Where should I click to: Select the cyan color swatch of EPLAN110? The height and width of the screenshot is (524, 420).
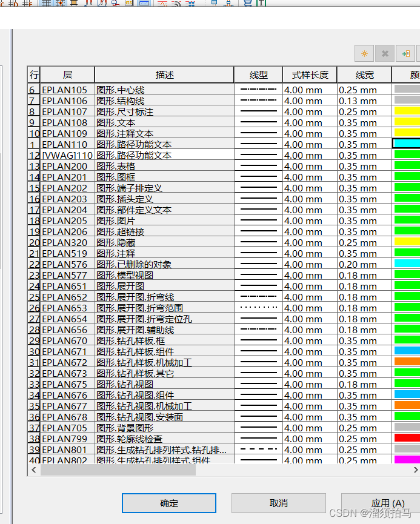(x=407, y=144)
